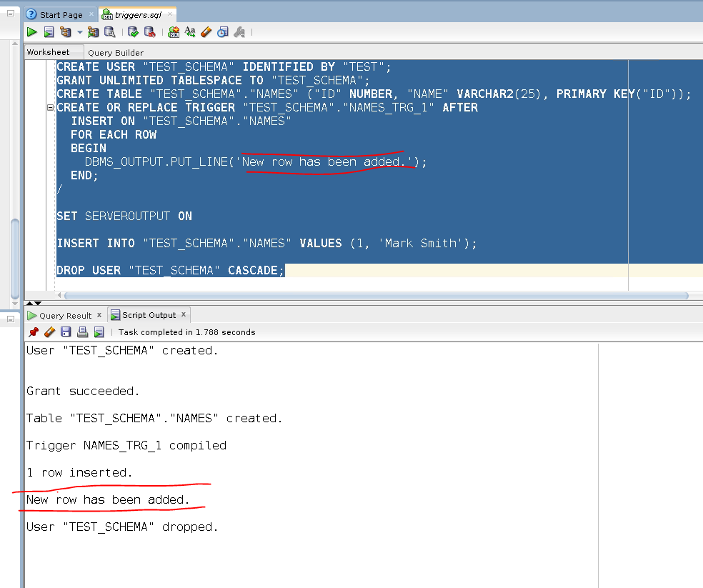
Task: Print the Script Output with the printer icon
Action: 82,332
